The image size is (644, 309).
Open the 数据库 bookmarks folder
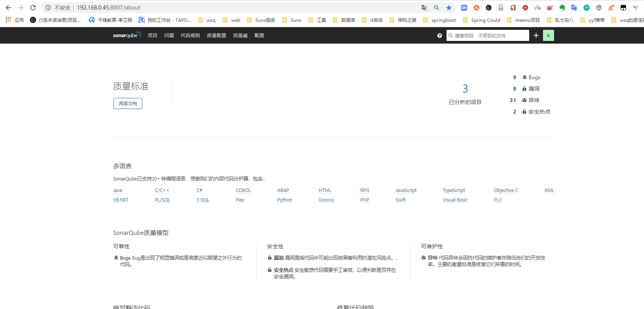click(x=344, y=20)
